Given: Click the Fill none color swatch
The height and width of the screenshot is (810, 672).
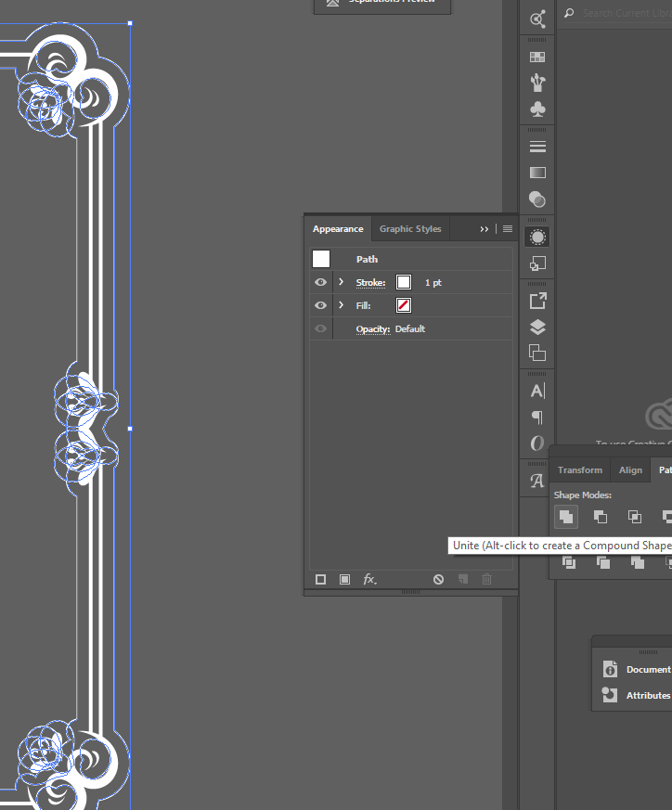Looking at the screenshot, I should pyautogui.click(x=404, y=305).
